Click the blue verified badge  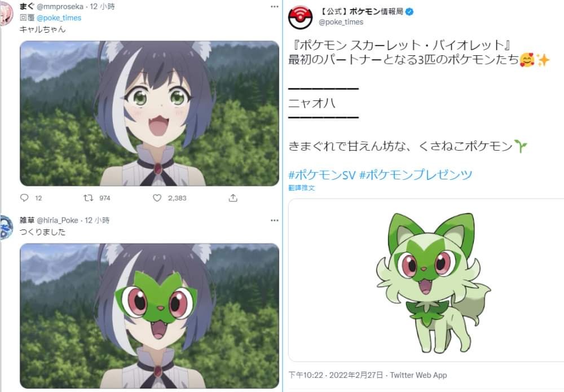(409, 11)
